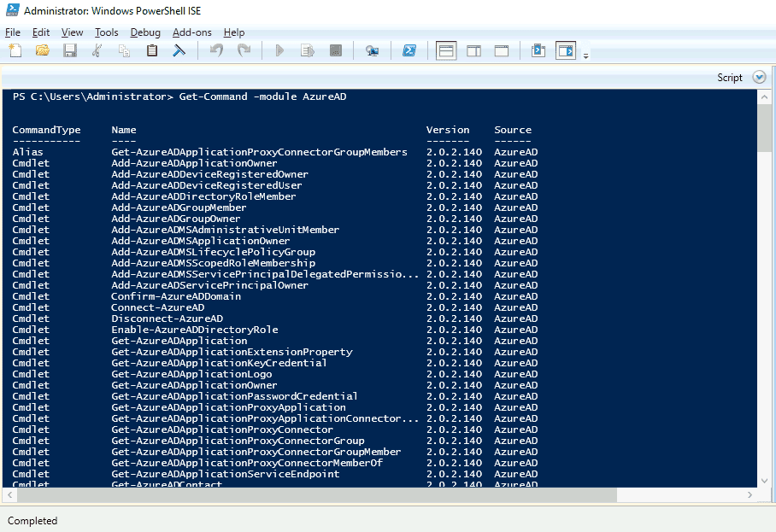This screenshot has width=776, height=532.
Task: Click the Completed status bar text
Action: 32,521
